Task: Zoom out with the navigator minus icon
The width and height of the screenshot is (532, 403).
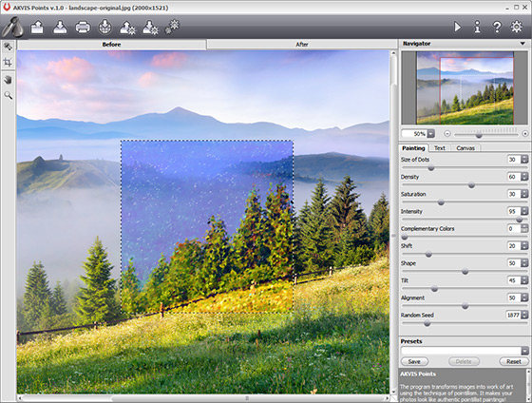Action: (x=446, y=134)
